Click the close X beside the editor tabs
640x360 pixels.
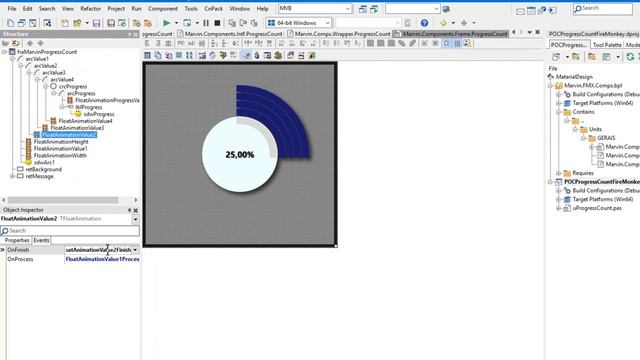tap(538, 32)
